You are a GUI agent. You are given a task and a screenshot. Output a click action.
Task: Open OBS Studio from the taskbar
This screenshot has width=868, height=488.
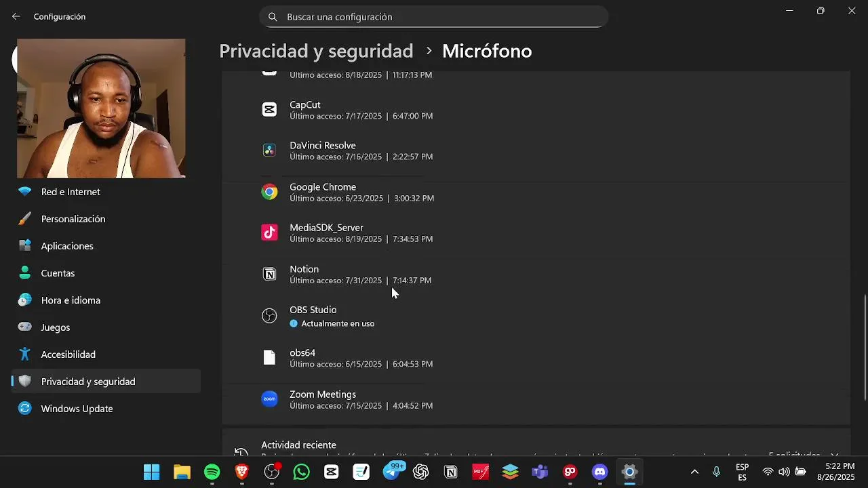[272, 472]
